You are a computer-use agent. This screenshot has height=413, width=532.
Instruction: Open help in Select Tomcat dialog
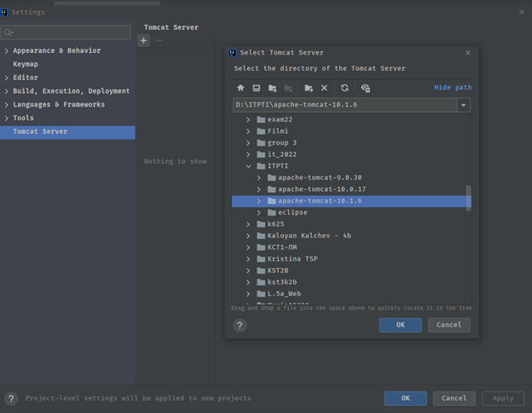240,325
